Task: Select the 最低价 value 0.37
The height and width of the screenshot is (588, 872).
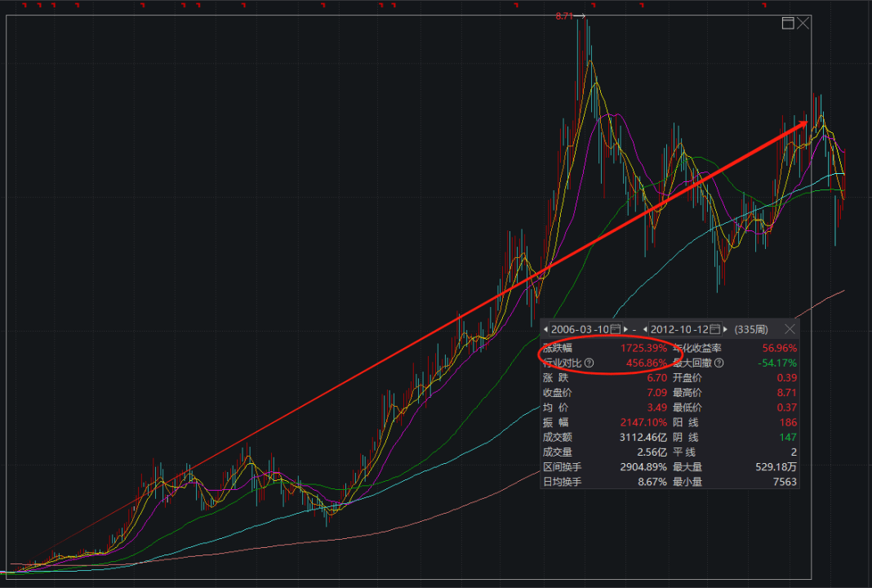Action: point(787,408)
